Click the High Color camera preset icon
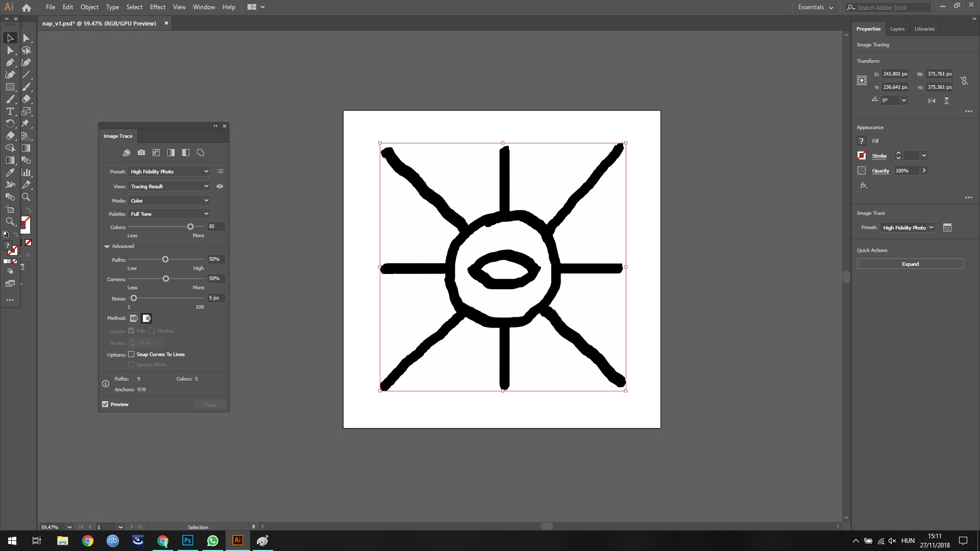Screen dimensions: 980x551 [141, 153]
